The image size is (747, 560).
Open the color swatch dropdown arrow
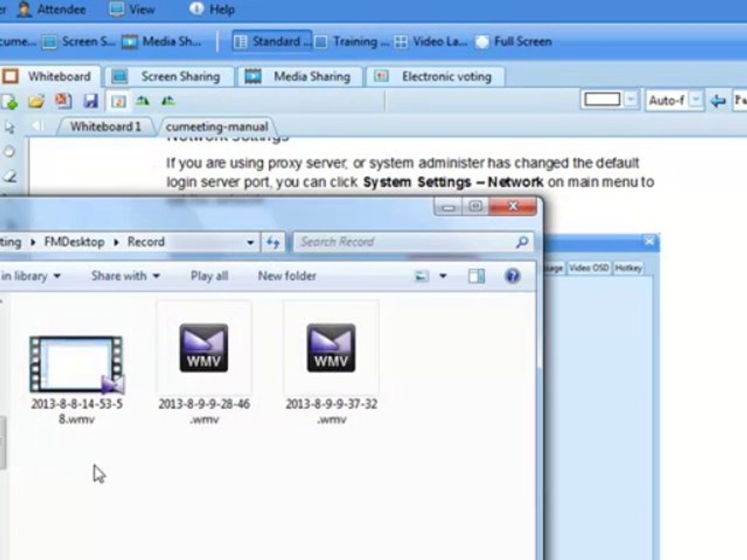point(631,100)
